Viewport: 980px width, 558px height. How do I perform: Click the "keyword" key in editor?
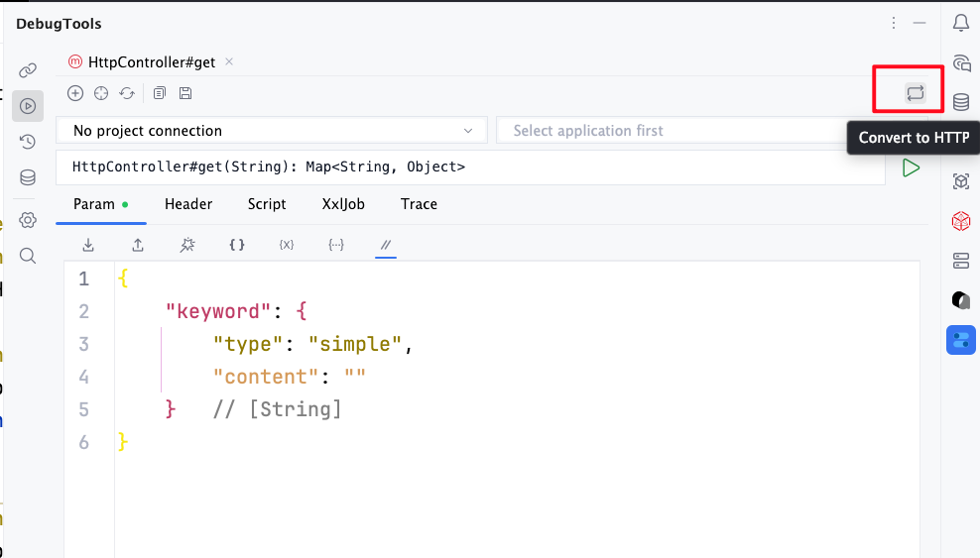pyautogui.click(x=219, y=311)
